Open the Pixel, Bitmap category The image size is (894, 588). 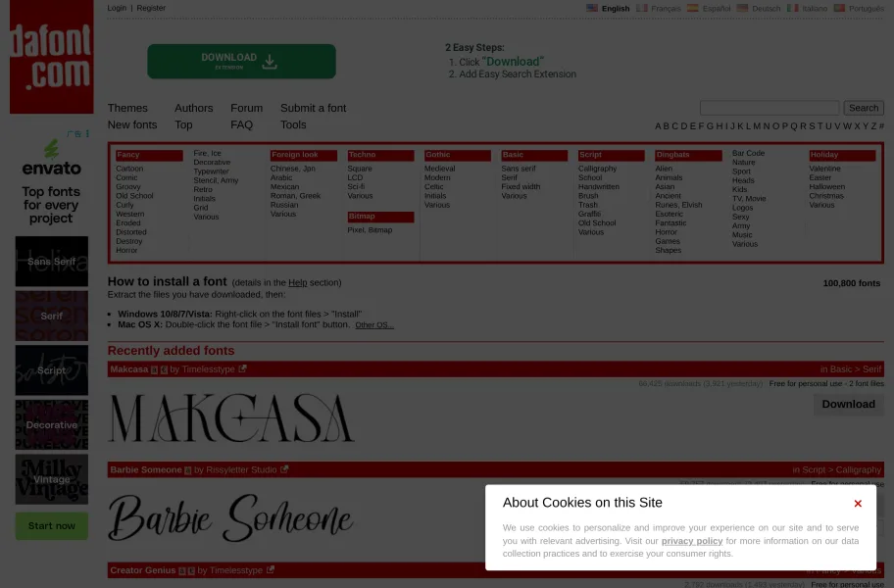370,230
